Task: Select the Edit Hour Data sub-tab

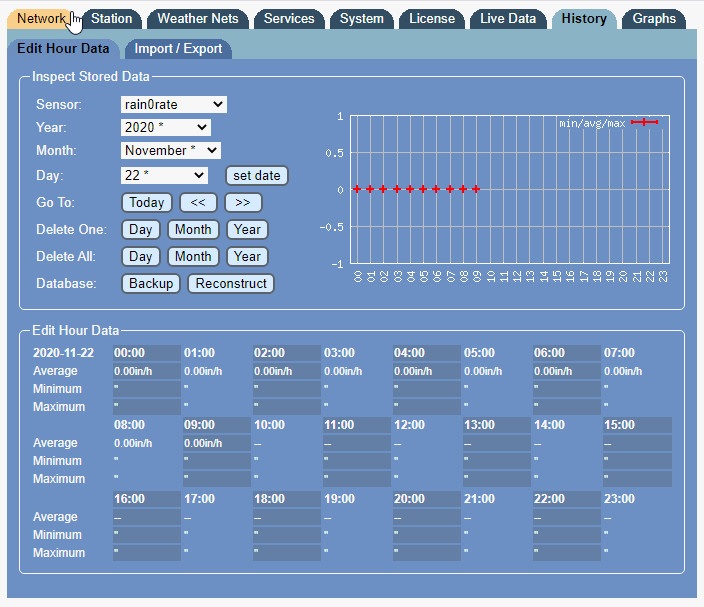Action: click(63, 48)
